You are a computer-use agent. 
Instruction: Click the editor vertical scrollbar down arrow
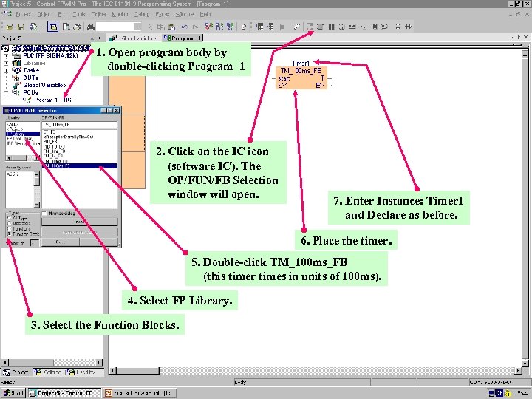[525, 363]
